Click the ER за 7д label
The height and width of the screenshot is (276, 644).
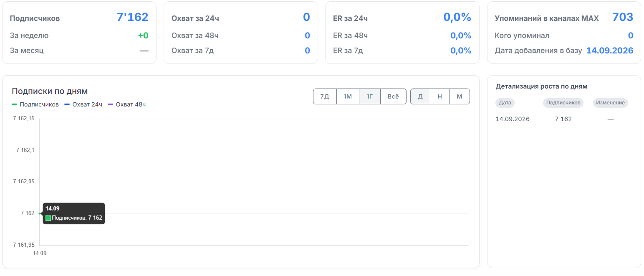(x=348, y=51)
